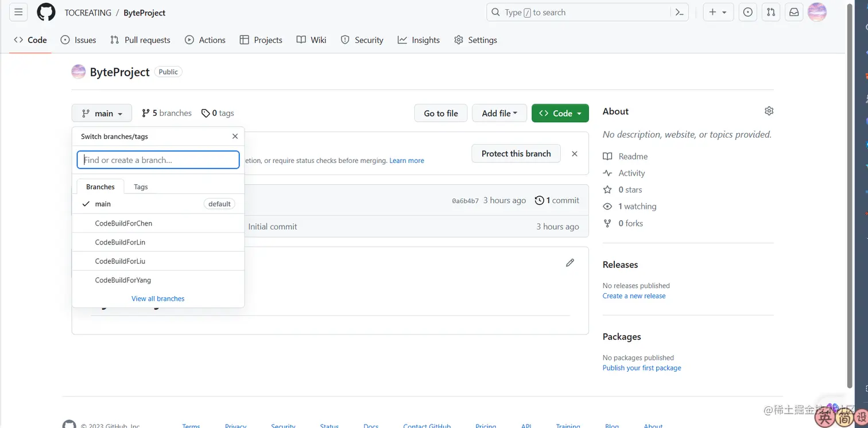Toggle the main branch selector dropdown
The image size is (868, 428).
102,113
